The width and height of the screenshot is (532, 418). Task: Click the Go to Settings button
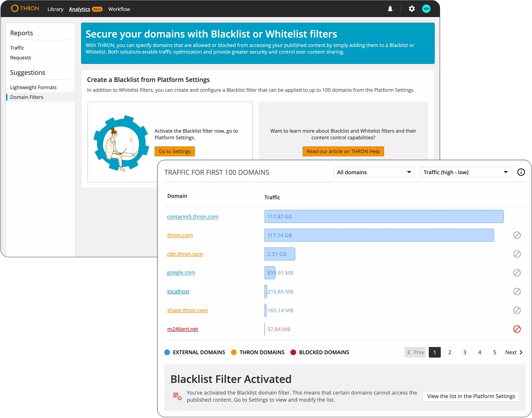(175, 151)
